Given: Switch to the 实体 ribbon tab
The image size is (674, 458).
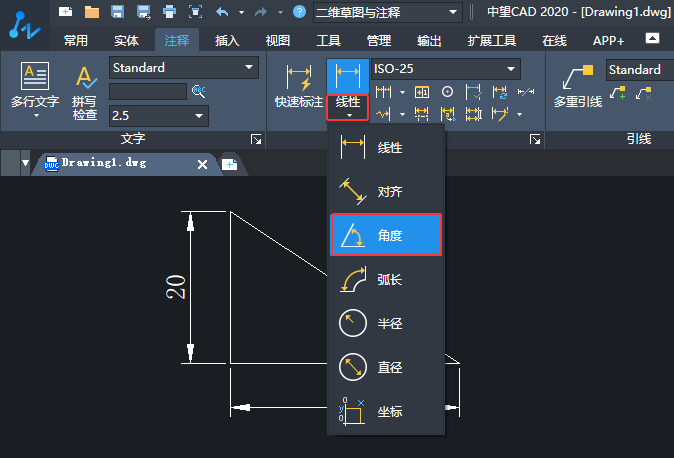Looking at the screenshot, I should (126, 40).
